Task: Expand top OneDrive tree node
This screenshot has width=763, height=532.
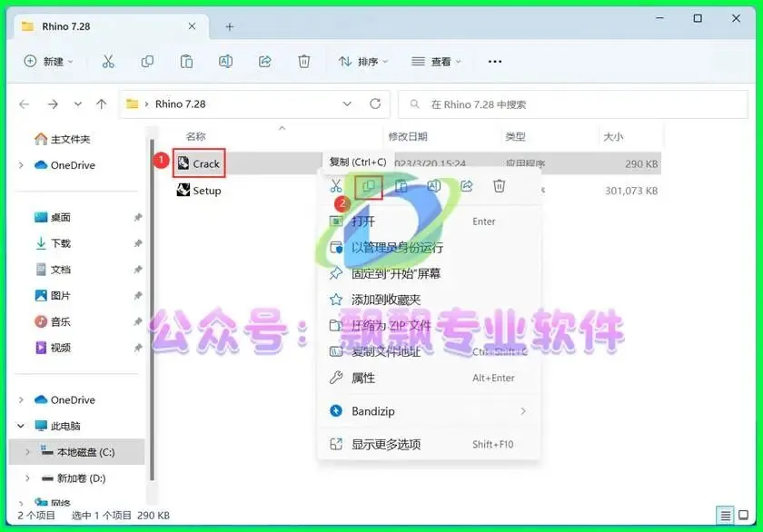Action: 21,165
